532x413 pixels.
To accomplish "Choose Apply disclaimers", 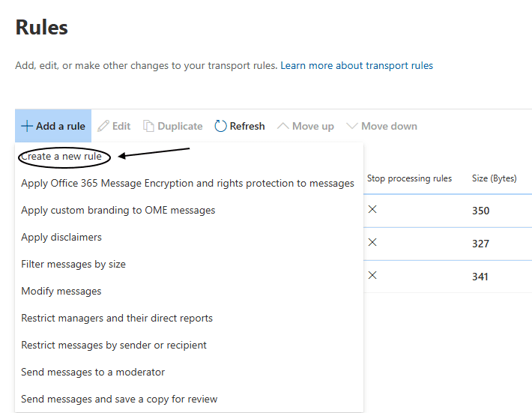I will [x=61, y=237].
